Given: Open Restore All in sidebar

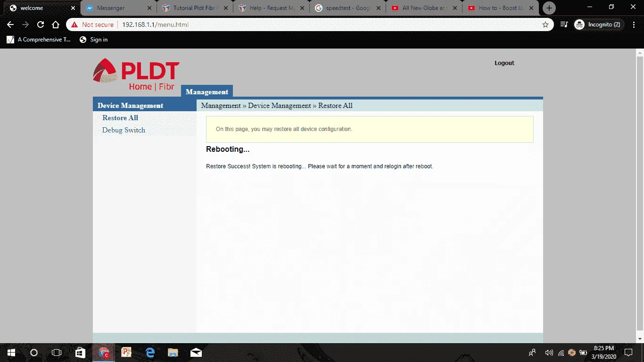Looking at the screenshot, I should 120,118.
